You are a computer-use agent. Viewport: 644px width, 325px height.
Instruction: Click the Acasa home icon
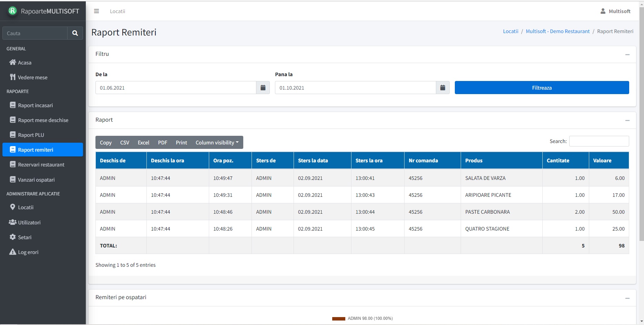pos(13,62)
